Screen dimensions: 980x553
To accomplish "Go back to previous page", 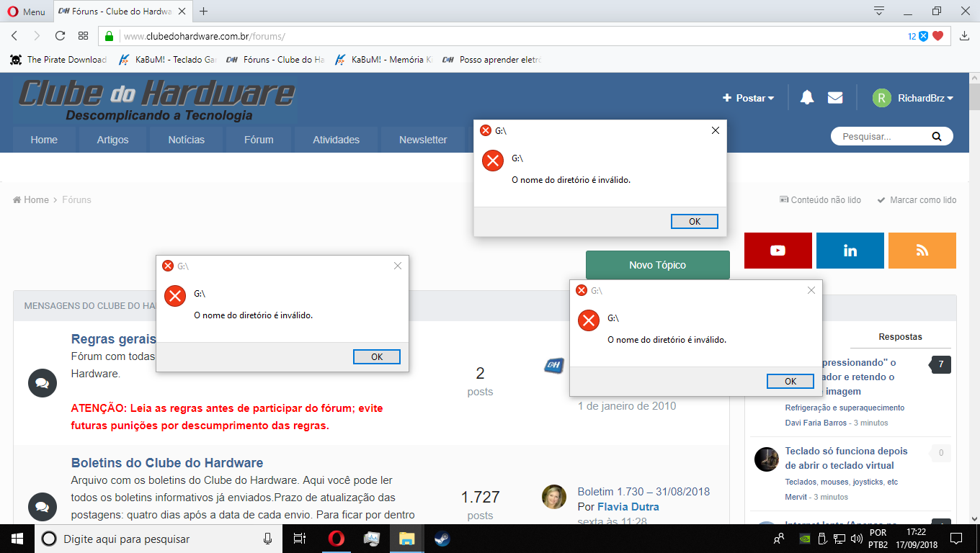I will [14, 36].
